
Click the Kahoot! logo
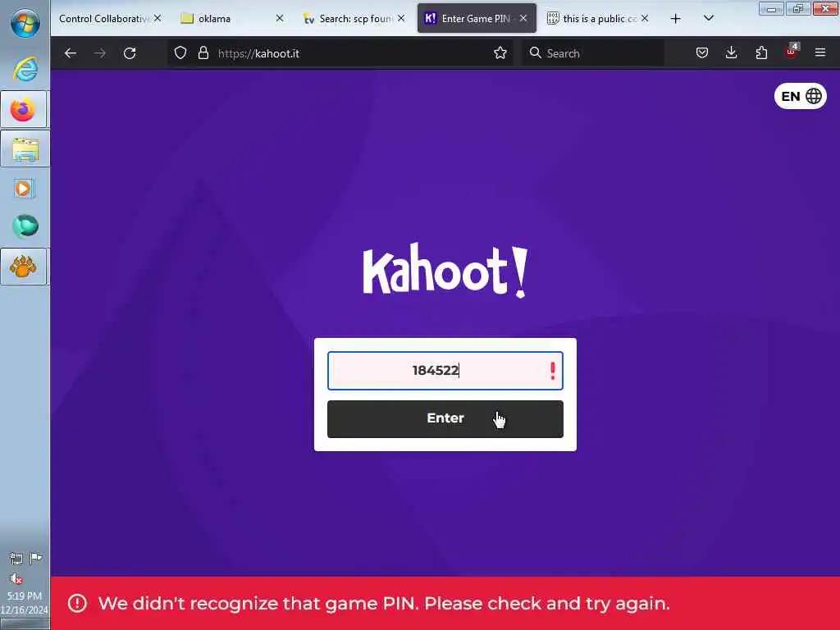click(445, 271)
